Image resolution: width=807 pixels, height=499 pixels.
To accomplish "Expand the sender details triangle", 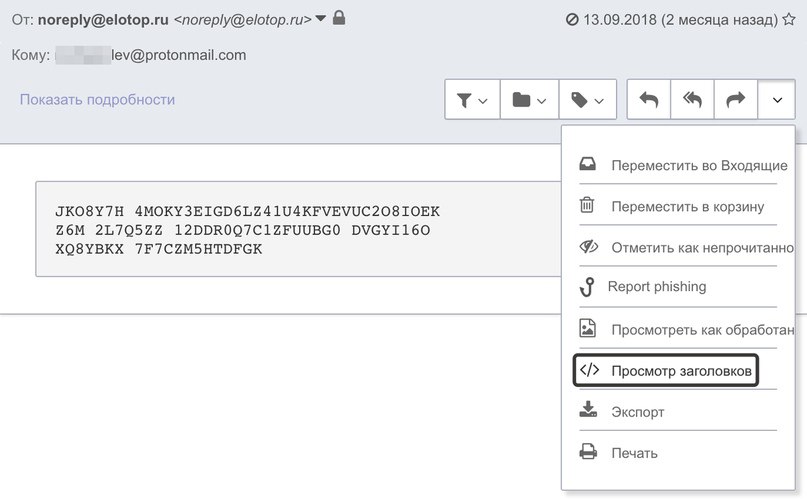I will (321, 19).
